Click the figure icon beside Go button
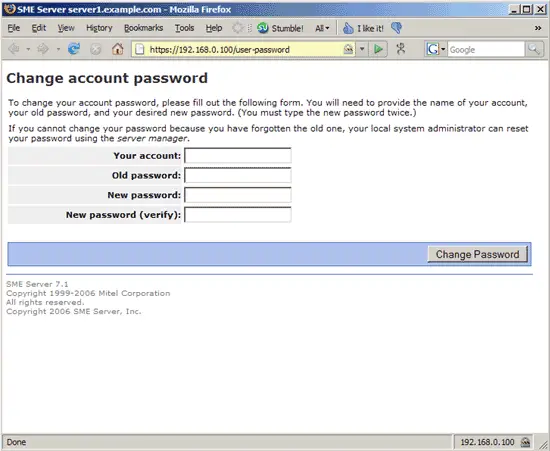Viewport: 550px width, 451px height. coord(401,49)
